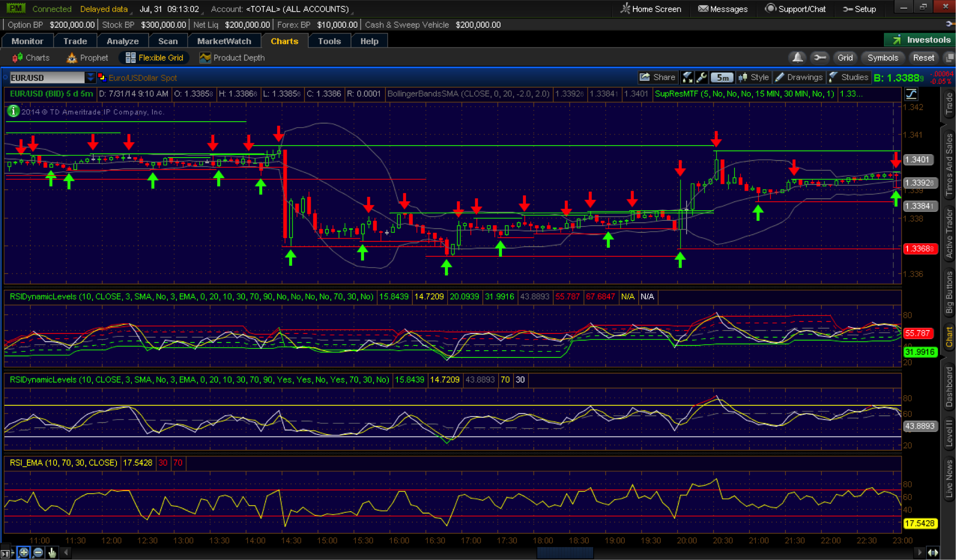The image size is (956, 560).
Task: Click the 17.5428 yellow RSI value bubble
Action: coord(920,524)
